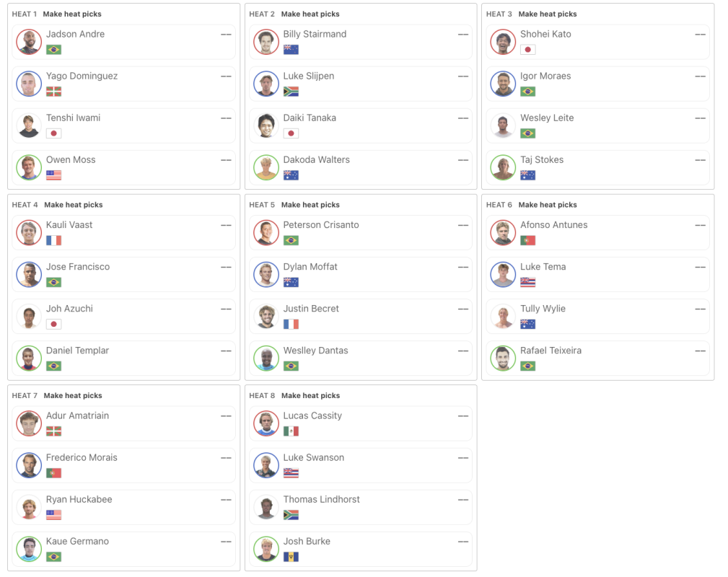Click Japan flag under Tenshi Iwami

coord(53,133)
